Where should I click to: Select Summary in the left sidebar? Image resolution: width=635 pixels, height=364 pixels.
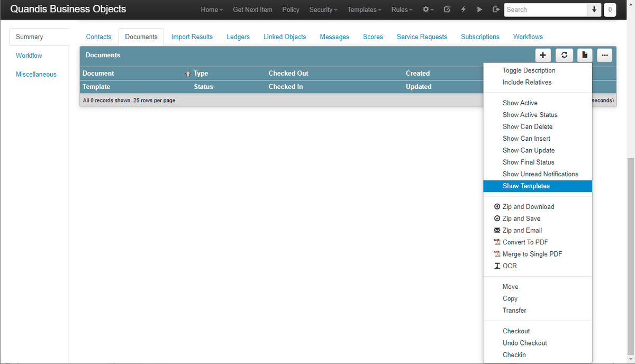click(40, 37)
